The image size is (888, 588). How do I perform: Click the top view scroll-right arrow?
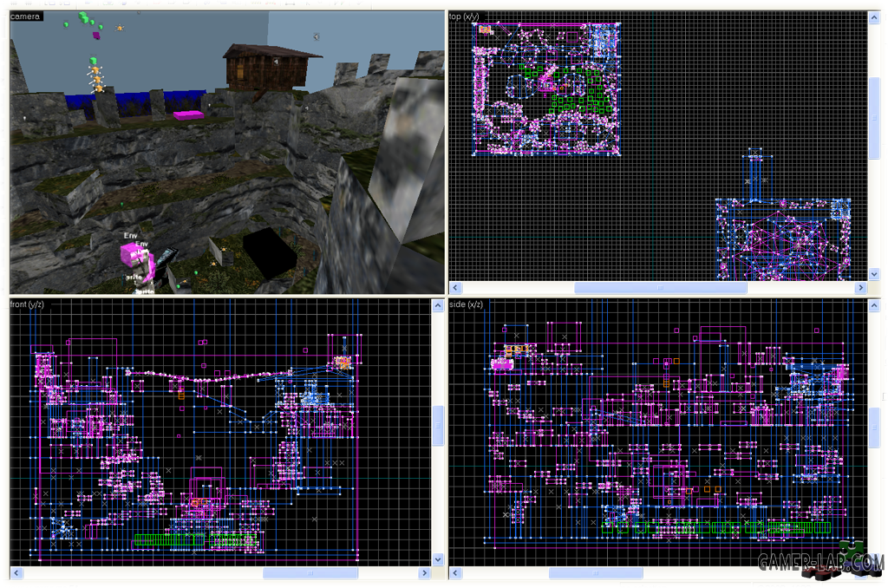861,288
